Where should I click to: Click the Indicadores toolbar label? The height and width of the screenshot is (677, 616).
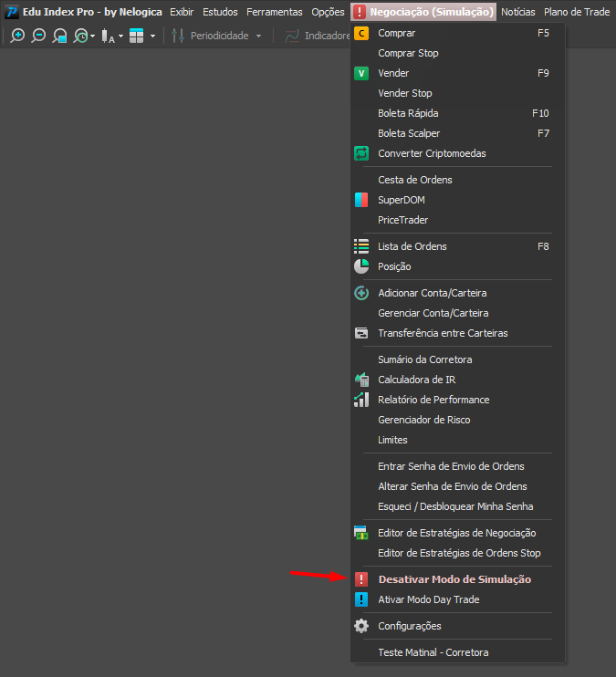(327, 36)
